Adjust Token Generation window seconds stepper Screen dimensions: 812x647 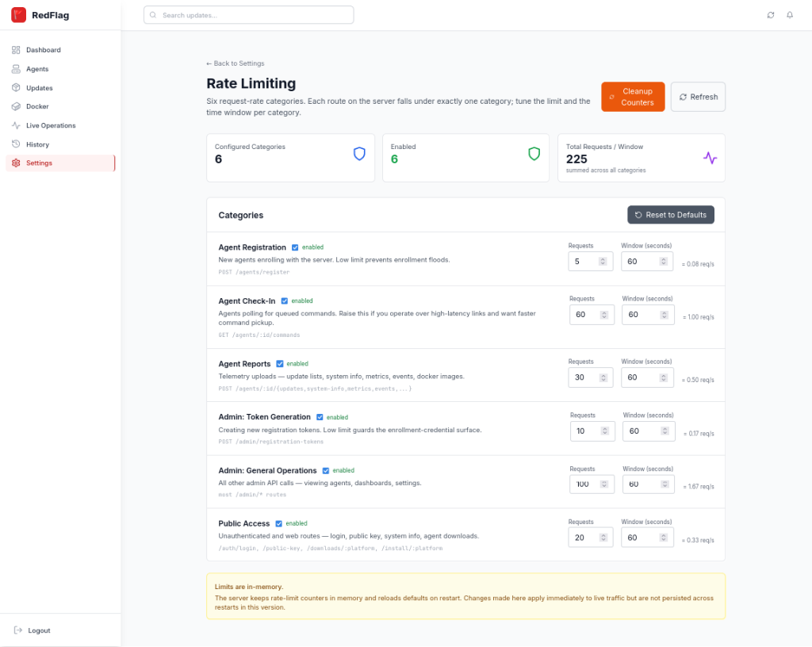665,431
